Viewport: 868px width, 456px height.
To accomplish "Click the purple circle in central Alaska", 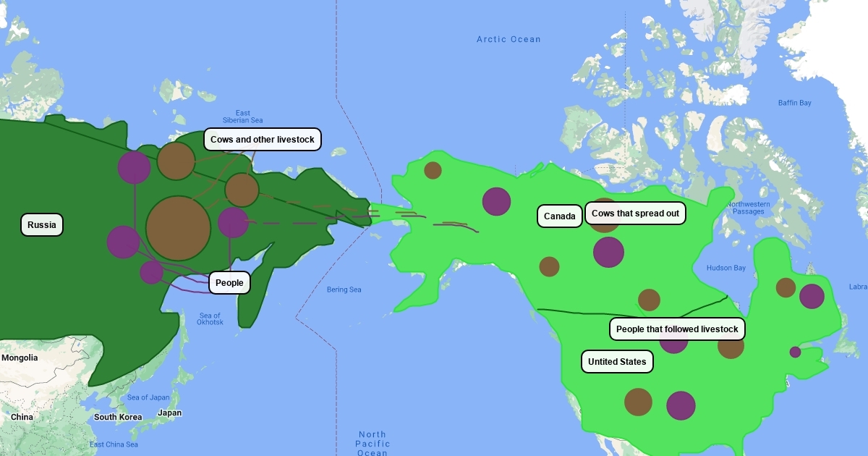I will (496, 201).
